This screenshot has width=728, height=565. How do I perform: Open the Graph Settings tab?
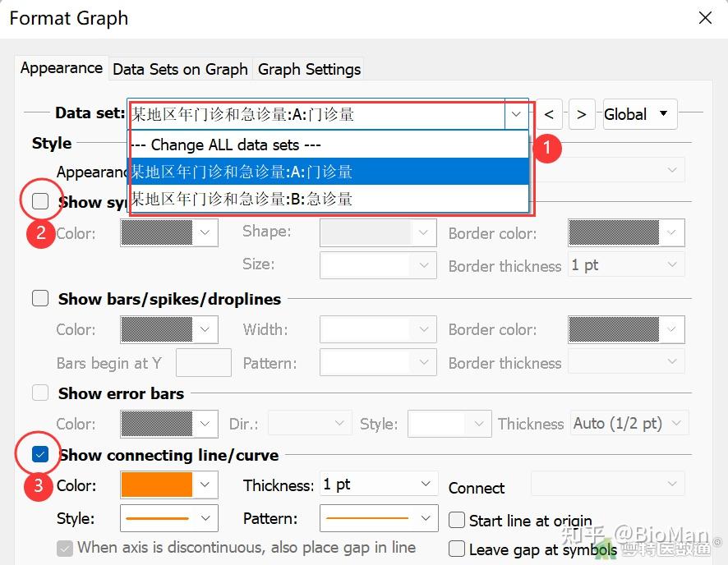(309, 70)
